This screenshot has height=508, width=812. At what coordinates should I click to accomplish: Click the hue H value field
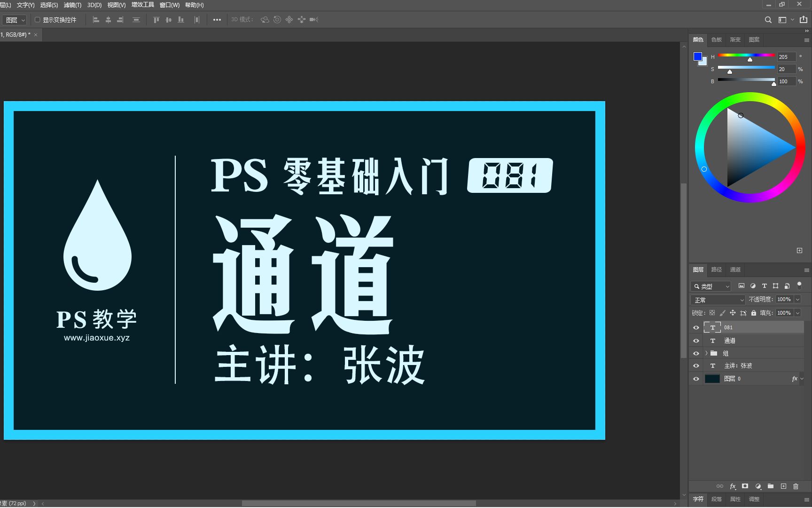[x=787, y=57]
